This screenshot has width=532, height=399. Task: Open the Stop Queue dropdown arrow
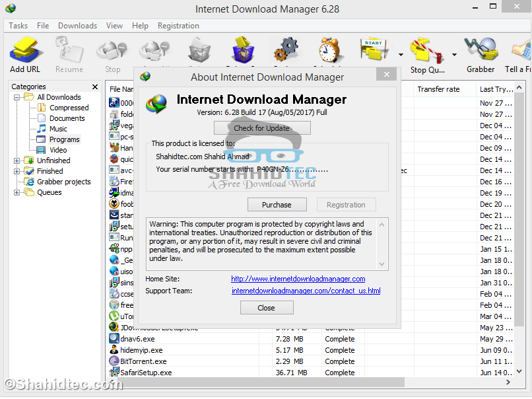point(454,55)
